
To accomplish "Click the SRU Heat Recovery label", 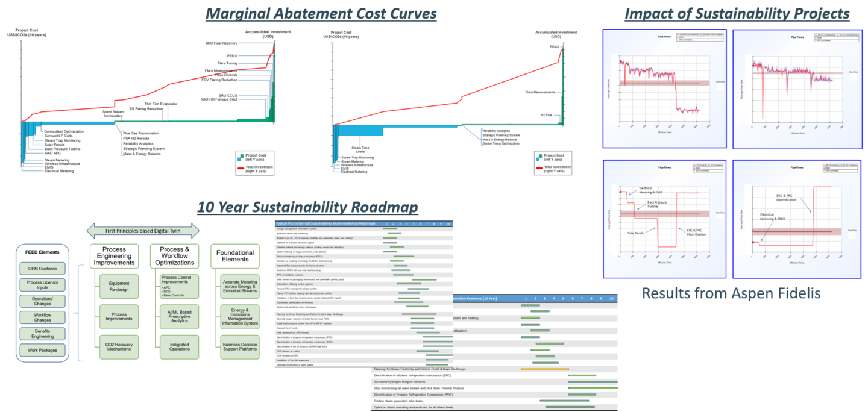I will (x=221, y=43).
